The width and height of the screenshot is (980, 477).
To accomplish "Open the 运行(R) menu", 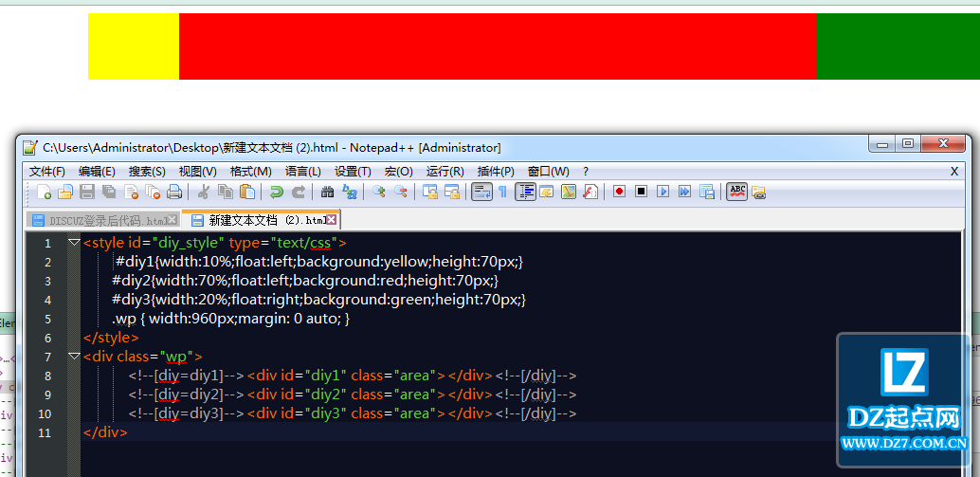I will [x=445, y=172].
